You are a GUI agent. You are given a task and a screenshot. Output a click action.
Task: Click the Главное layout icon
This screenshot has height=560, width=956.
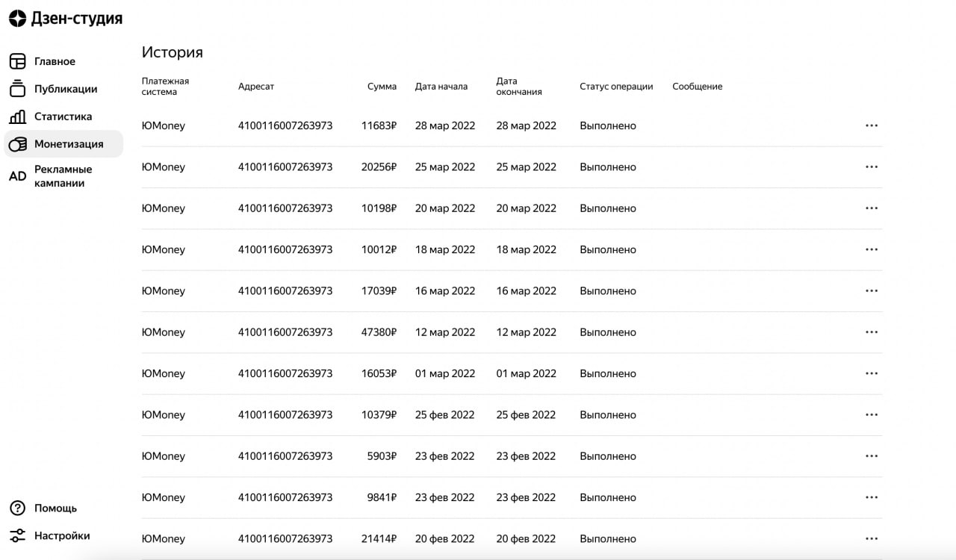[17, 61]
